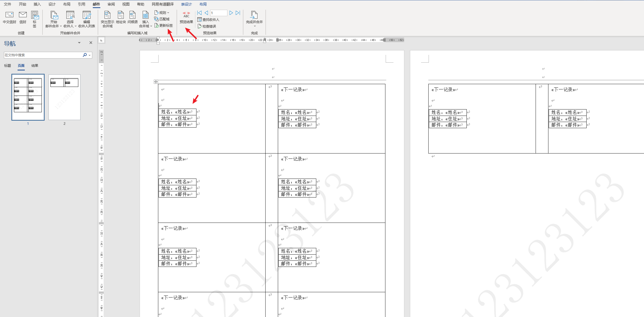Screen dimensions: 644x317
Task: Click the search magnifier icon
Action: (x=85, y=55)
